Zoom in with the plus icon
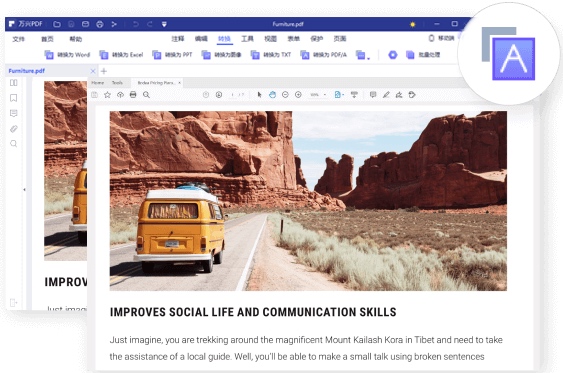 (298, 95)
